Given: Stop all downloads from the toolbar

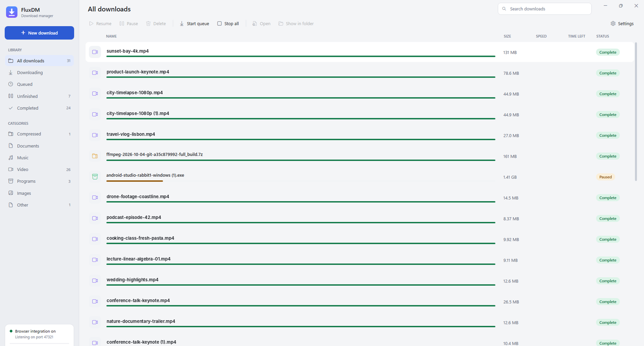Looking at the screenshot, I should (228, 24).
